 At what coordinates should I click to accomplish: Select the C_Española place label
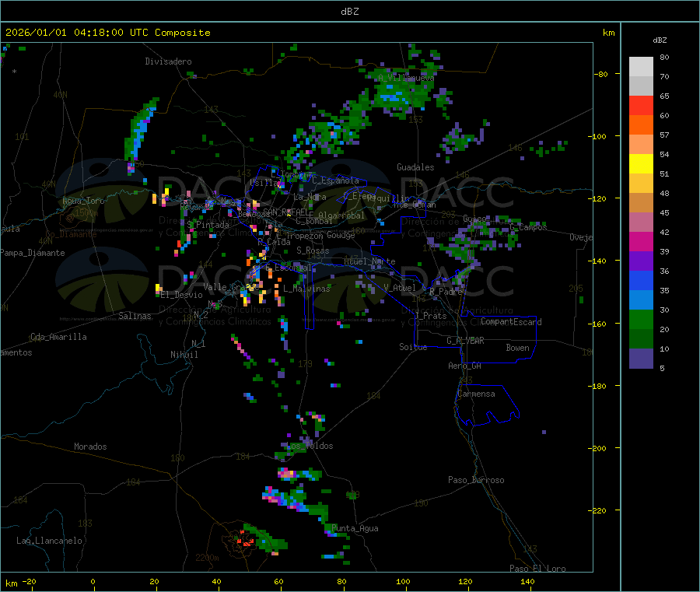[x=336, y=180]
